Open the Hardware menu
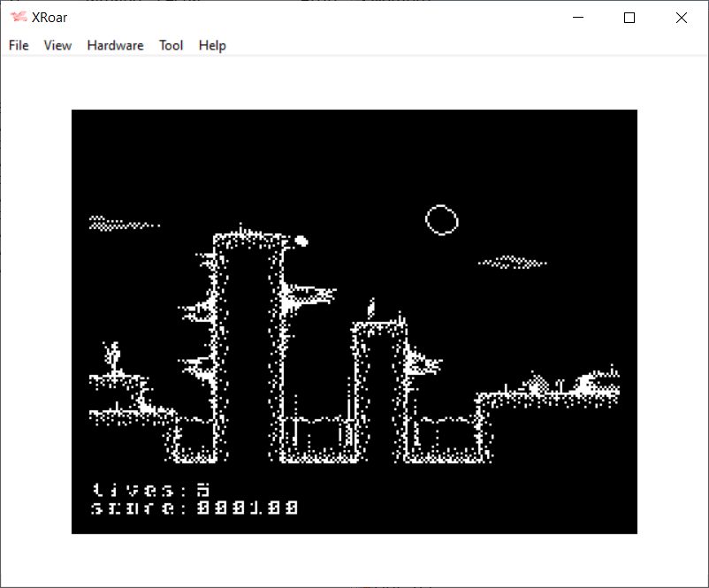 115,45
